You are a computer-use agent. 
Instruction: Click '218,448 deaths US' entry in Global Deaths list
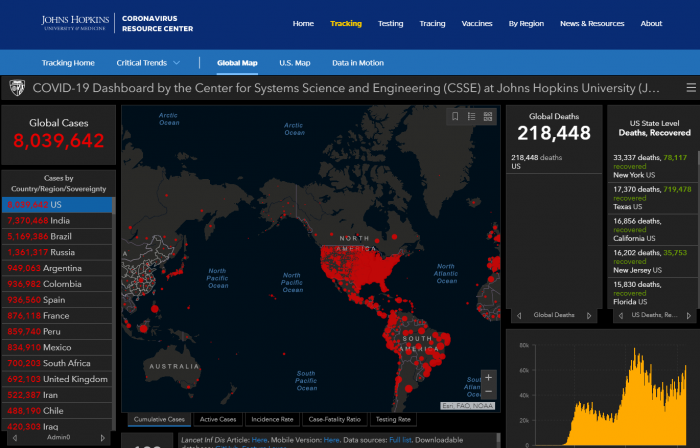tap(554, 162)
